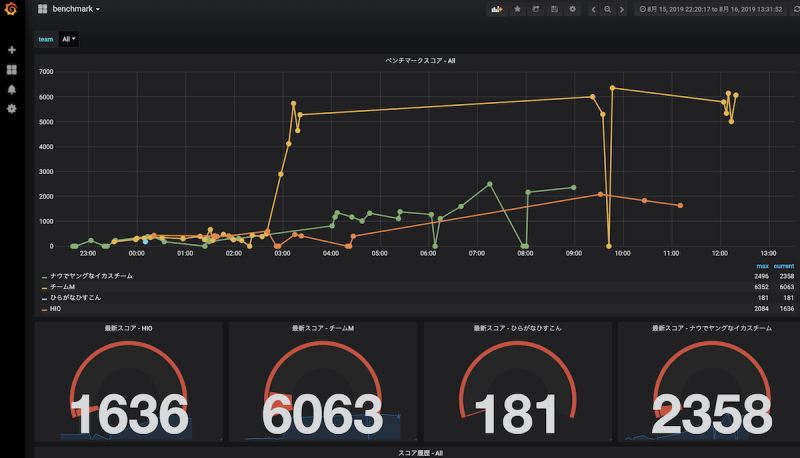Click the Share dashboard icon
The image size is (800, 458).
536,9
